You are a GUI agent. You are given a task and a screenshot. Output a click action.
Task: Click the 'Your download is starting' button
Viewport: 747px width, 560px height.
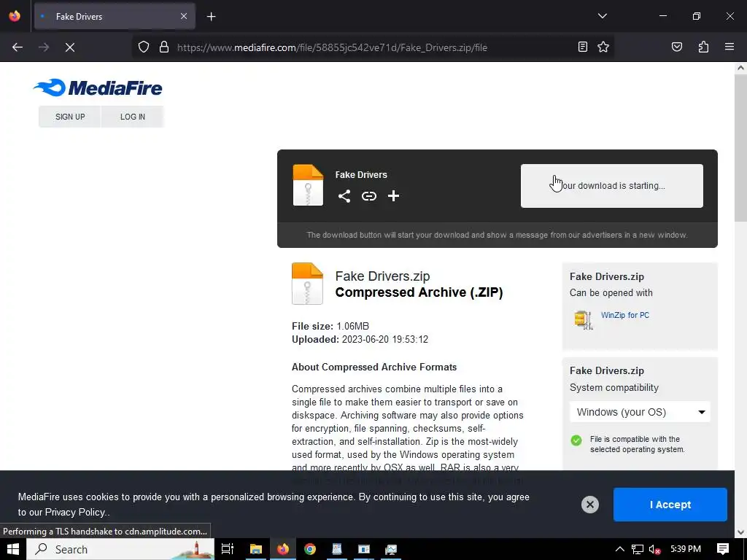coord(612,186)
